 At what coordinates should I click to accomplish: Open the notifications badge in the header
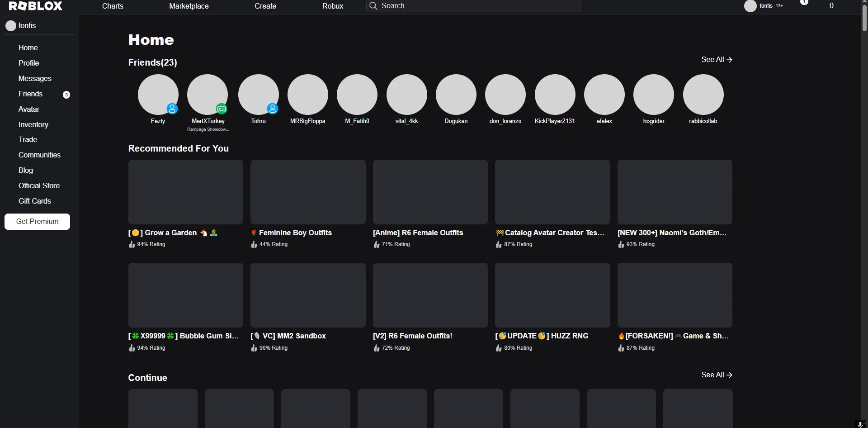[804, 3]
